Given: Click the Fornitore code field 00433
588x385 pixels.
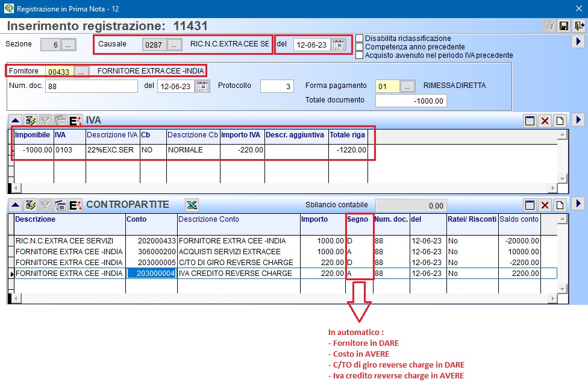Looking at the screenshot, I should tap(59, 71).
